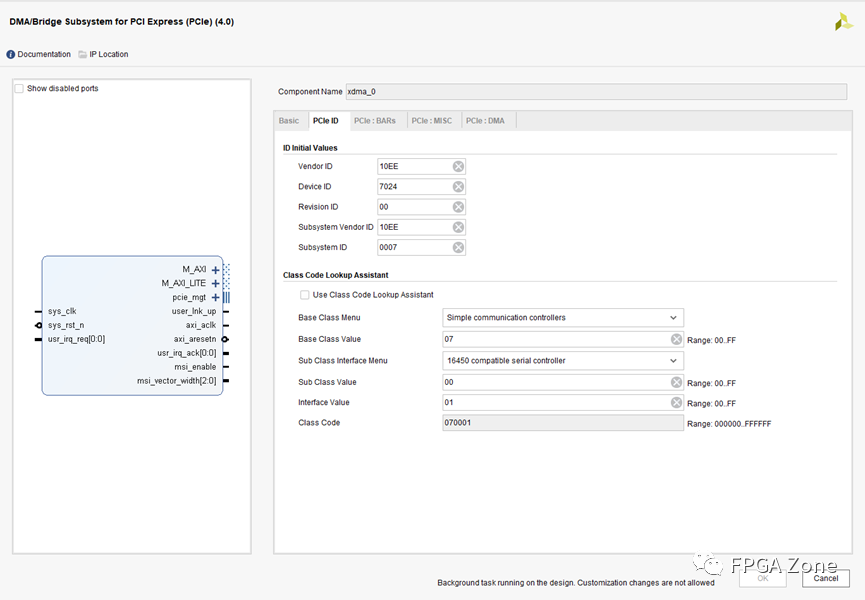This screenshot has height=600, width=865.
Task: Open the Documentation link
Action: point(44,54)
